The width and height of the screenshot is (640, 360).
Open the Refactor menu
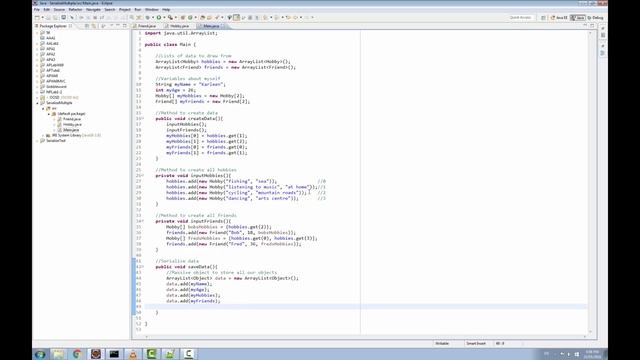[x=76, y=9]
